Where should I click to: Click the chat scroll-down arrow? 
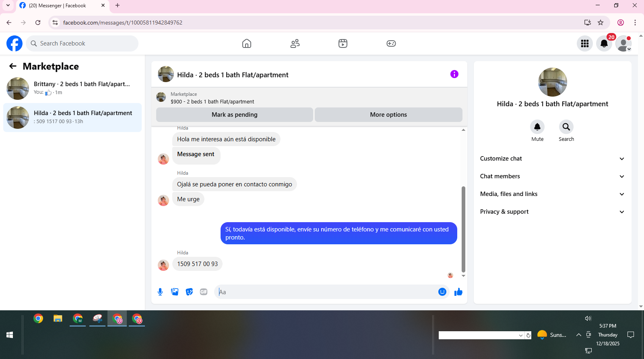click(463, 276)
